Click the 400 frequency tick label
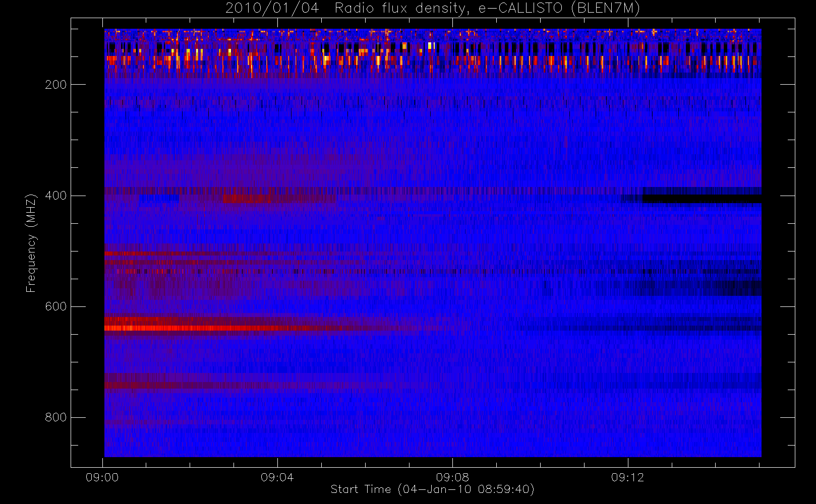Image resolution: width=816 pixels, height=504 pixels. pos(56,196)
